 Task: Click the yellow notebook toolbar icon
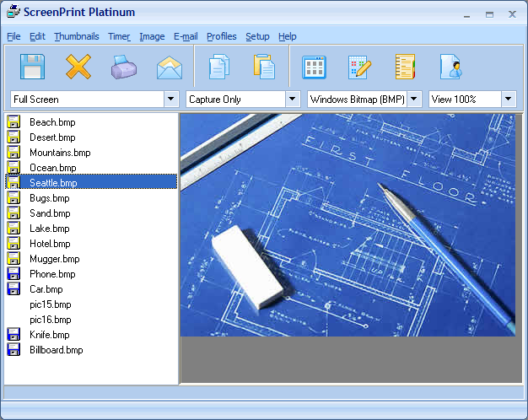click(x=405, y=67)
